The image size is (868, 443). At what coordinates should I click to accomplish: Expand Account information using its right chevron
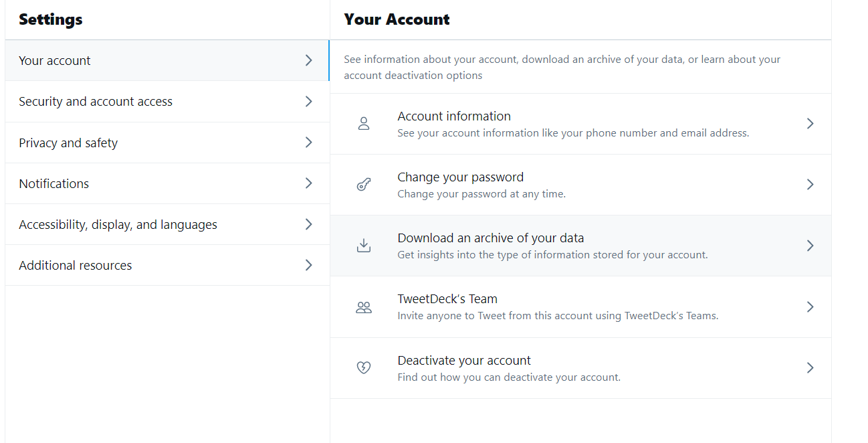[x=810, y=124]
